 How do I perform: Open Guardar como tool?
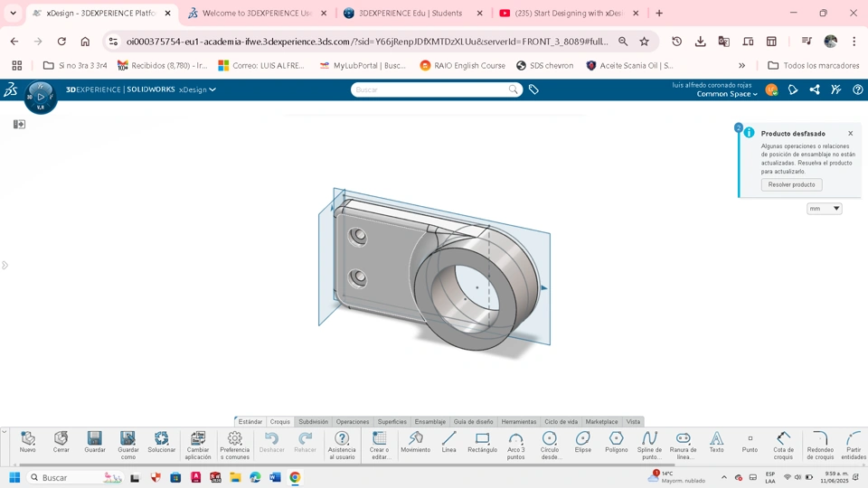click(127, 439)
